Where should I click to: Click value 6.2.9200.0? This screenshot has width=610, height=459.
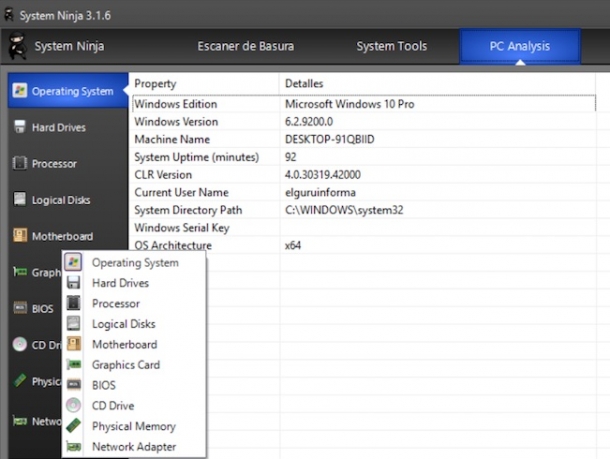click(x=309, y=122)
